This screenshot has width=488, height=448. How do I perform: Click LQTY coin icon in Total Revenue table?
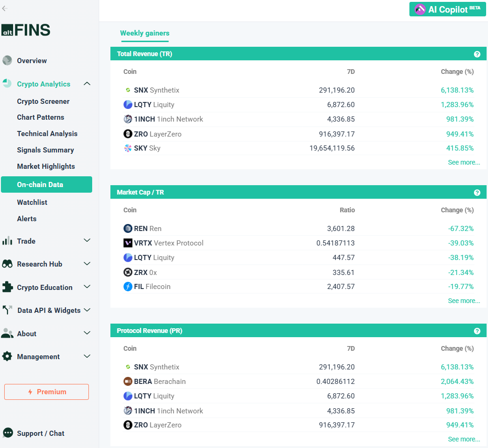128,105
